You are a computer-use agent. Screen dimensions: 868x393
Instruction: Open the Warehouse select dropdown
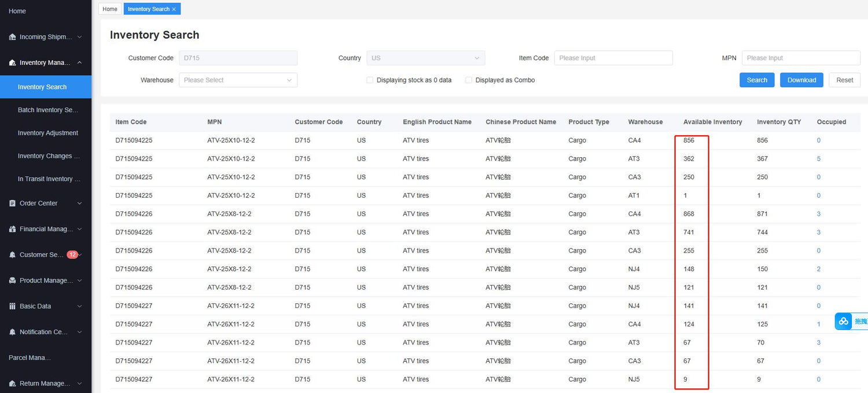[x=238, y=80]
